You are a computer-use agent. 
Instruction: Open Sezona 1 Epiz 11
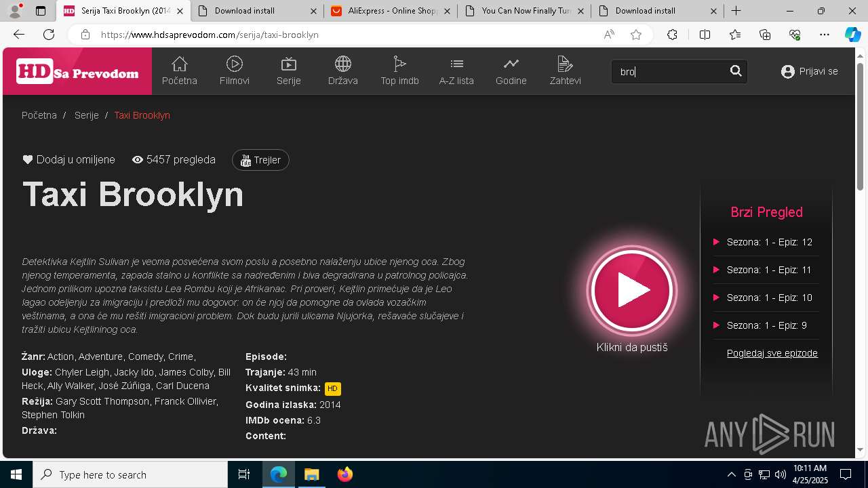[x=769, y=270]
